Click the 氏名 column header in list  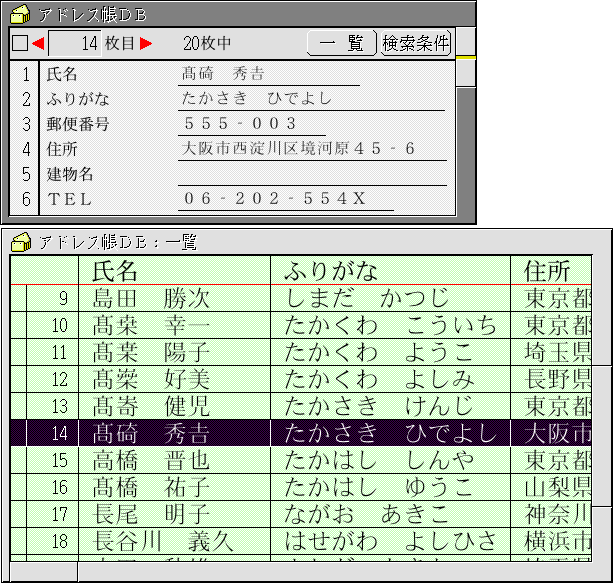[x=174, y=270]
